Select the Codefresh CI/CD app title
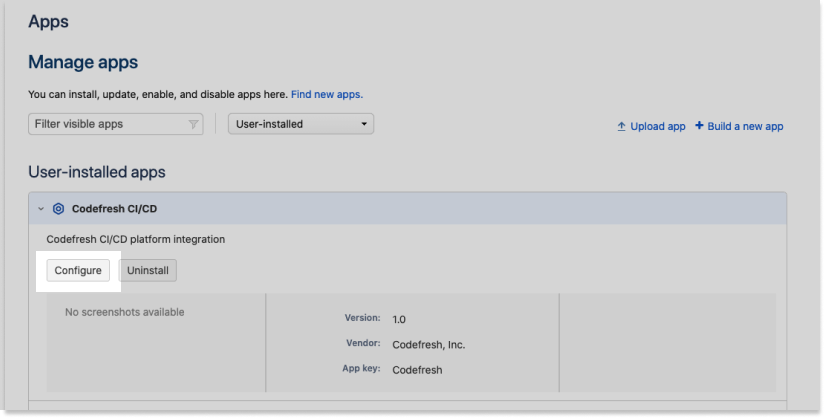Screen dimensions: 824x418 115,209
